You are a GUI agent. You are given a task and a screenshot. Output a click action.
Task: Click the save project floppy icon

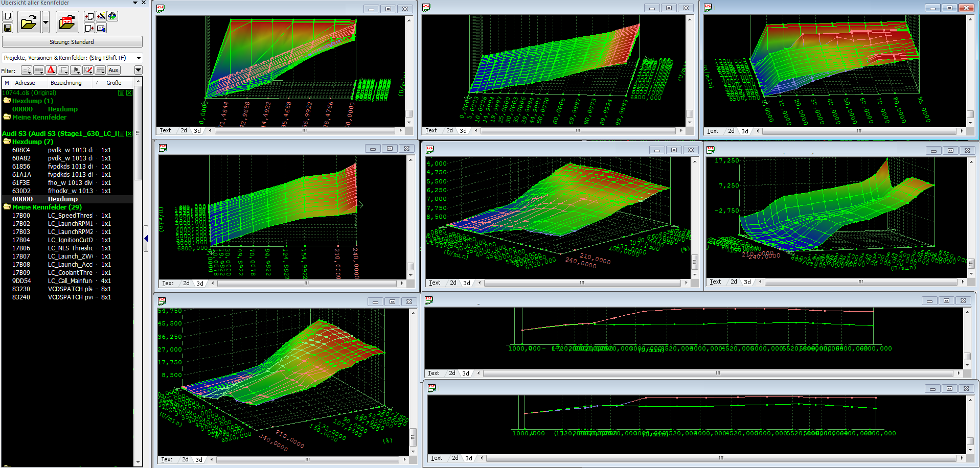point(8,28)
